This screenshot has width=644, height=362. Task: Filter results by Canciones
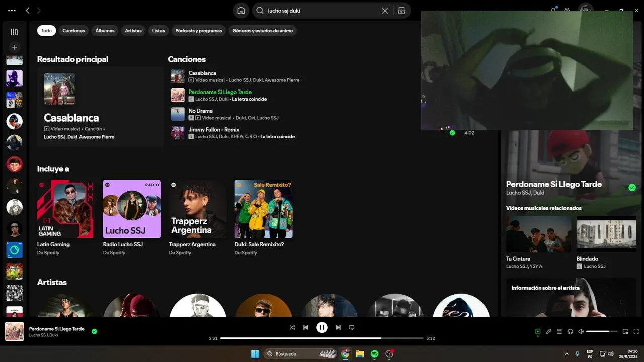(x=73, y=31)
